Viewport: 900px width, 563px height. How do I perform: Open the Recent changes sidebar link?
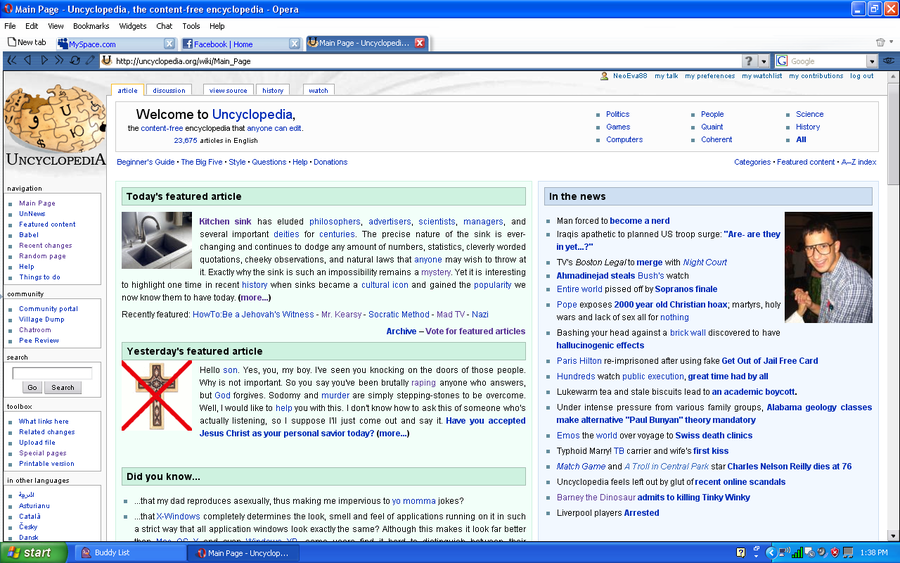45,245
